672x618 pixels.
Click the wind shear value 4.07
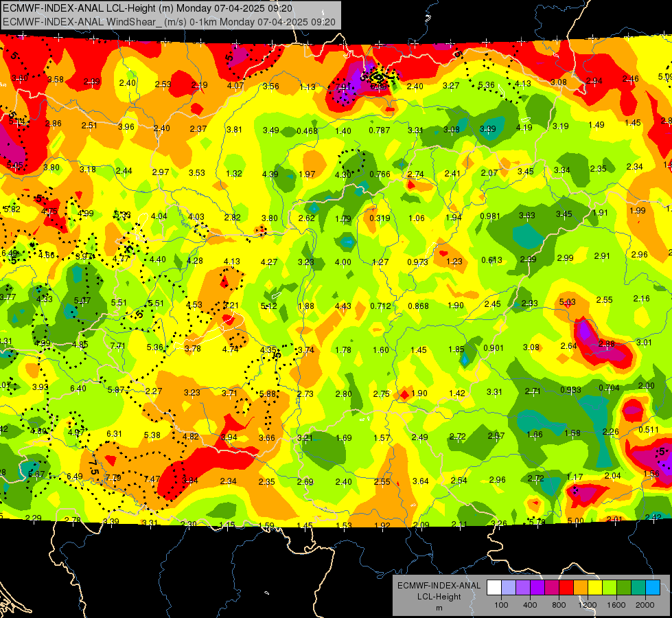coord(235,85)
